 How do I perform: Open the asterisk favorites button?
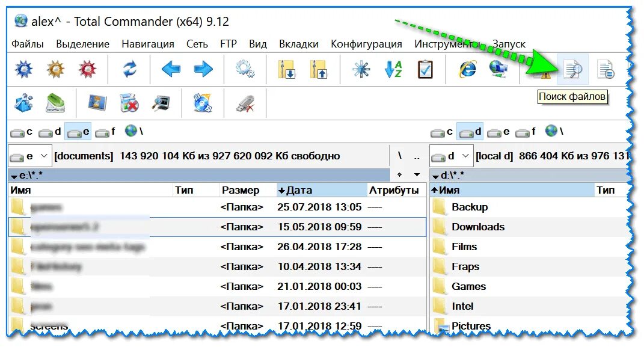400,175
